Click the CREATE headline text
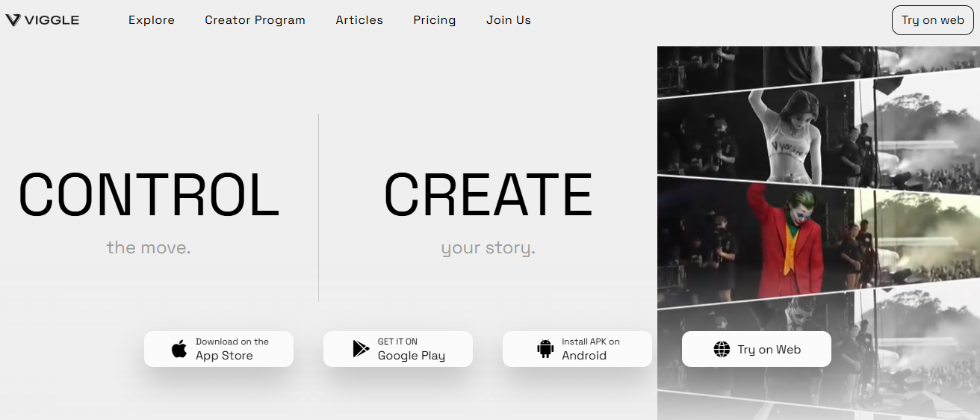Screen dimensions: 980x420 tap(488, 194)
